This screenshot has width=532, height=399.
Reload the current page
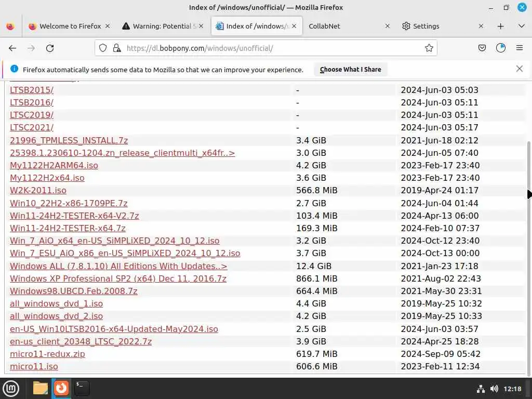[x=50, y=48]
